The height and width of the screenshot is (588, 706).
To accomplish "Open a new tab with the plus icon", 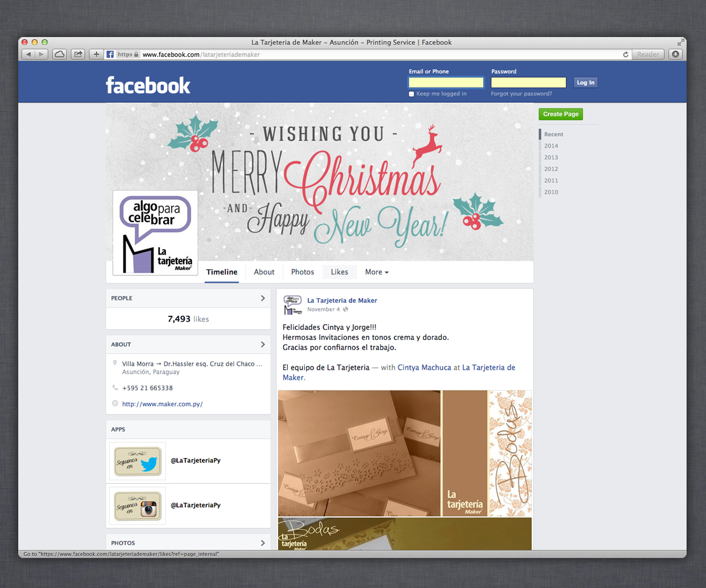I will pyautogui.click(x=96, y=54).
